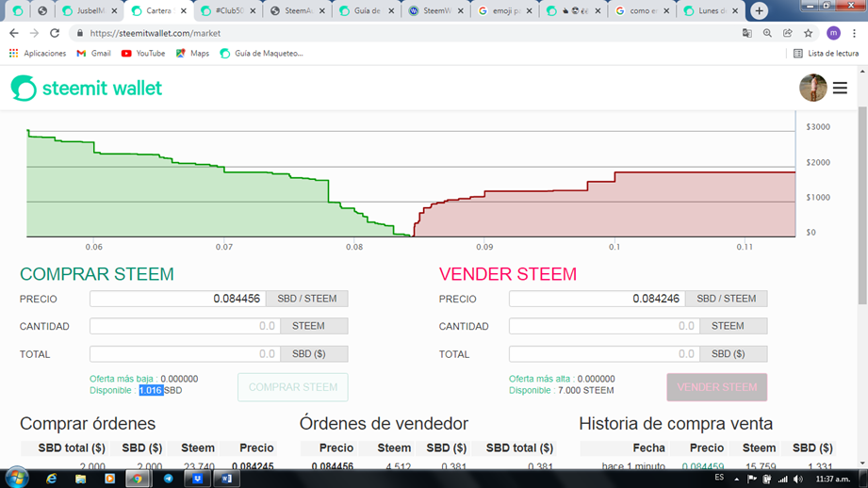Open the Maps bookmark

click(x=192, y=53)
